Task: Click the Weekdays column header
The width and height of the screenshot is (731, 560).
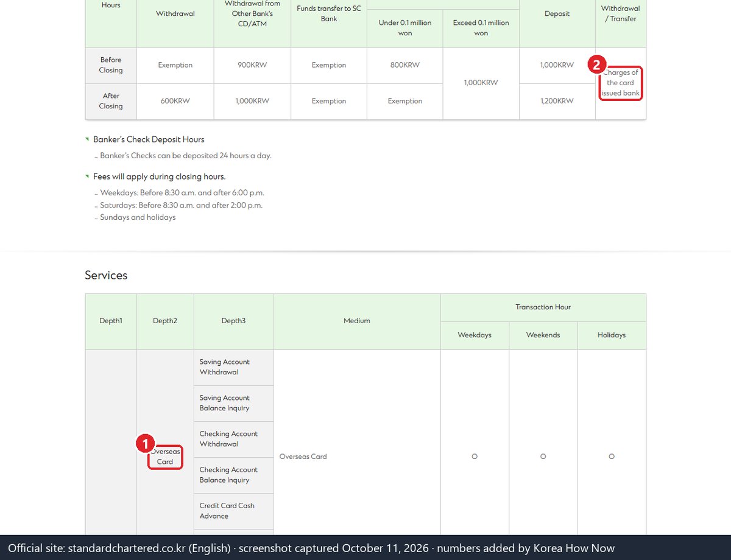Action: point(475,335)
